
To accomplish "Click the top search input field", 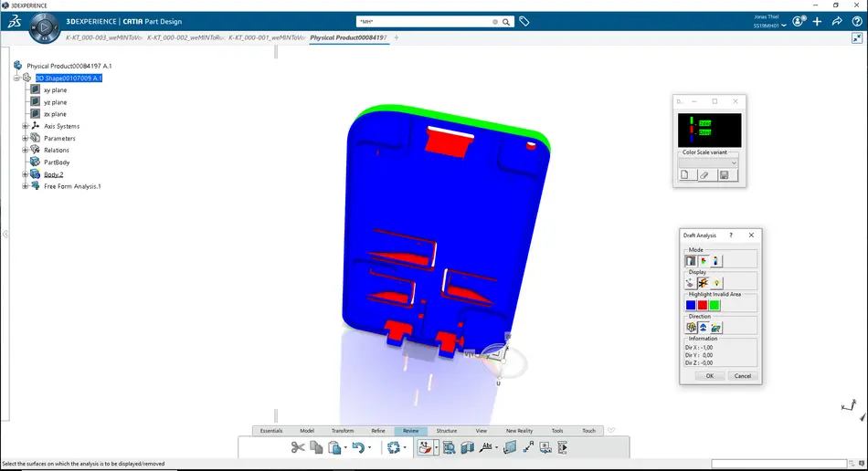I will (425, 21).
